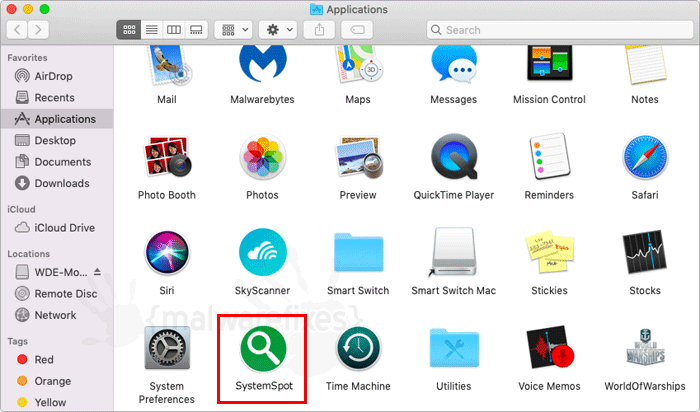Click the Voice Memos icon
Screen dimensions: 700x412
[x=550, y=348]
